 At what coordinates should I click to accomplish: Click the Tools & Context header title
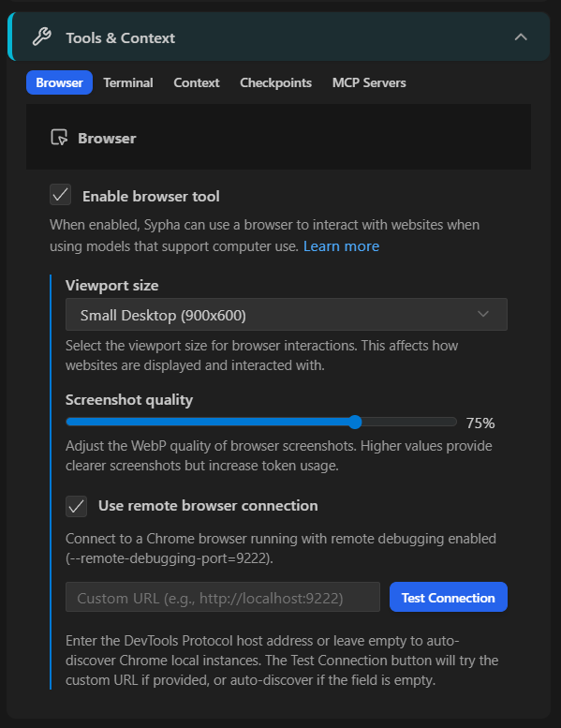point(121,38)
